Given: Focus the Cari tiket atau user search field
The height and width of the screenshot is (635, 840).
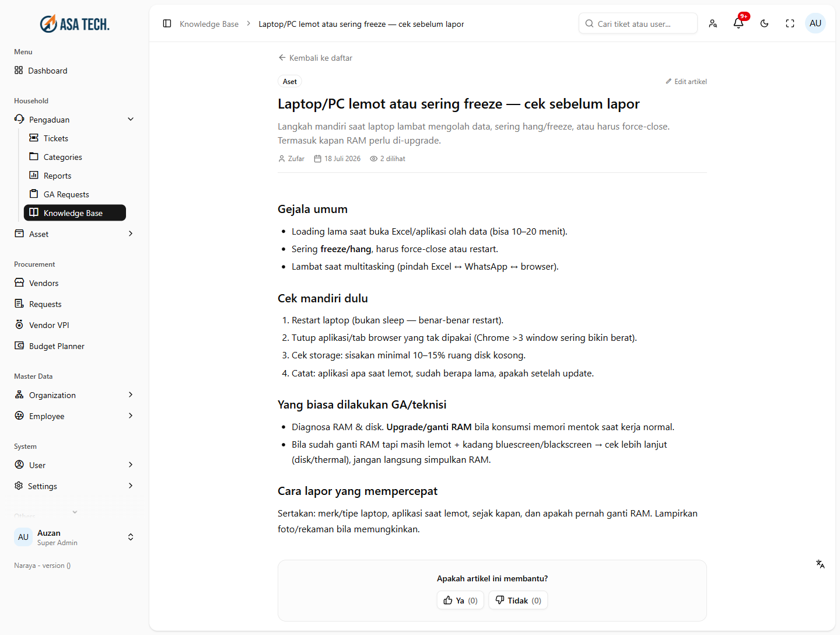Looking at the screenshot, I should coord(638,23).
